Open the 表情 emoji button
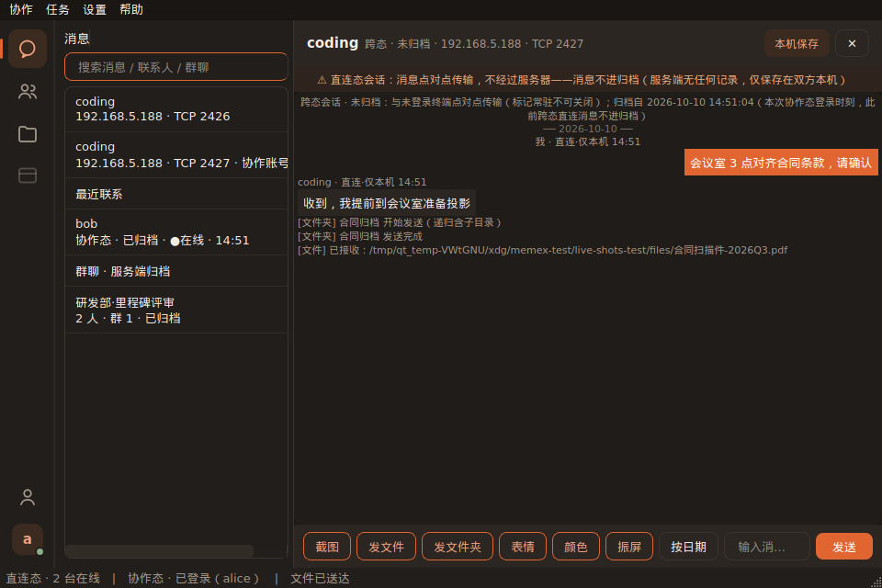This screenshot has height=588, width=882. click(523, 547)
